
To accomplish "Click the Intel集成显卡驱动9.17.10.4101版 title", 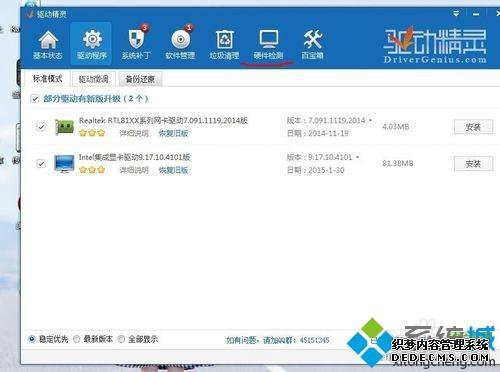I will click(134, 157).
